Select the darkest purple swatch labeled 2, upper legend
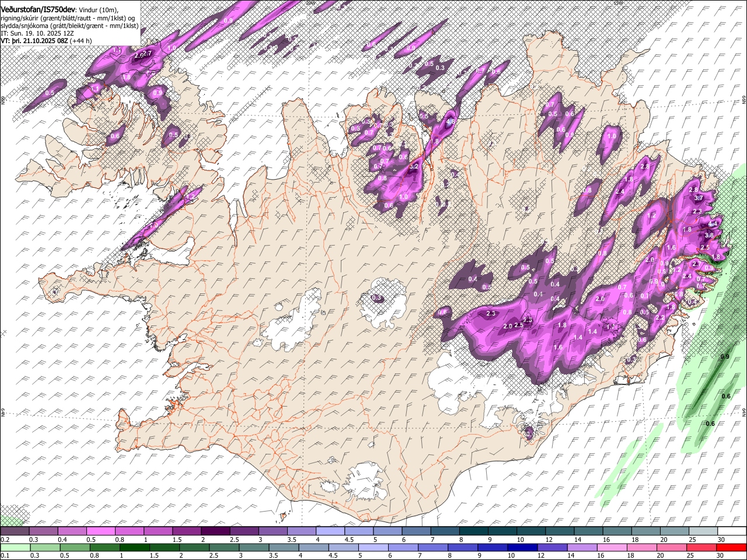The height and width of the screenshot is (560, 747). 215,531
